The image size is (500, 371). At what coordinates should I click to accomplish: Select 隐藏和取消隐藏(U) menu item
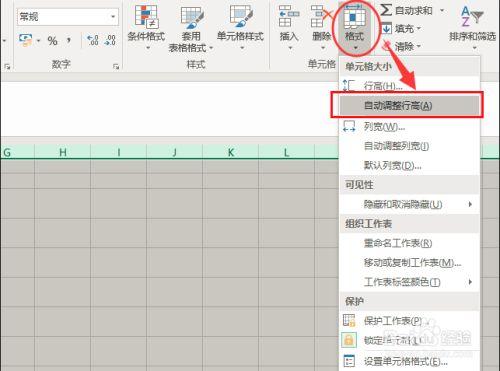(410, 204)
